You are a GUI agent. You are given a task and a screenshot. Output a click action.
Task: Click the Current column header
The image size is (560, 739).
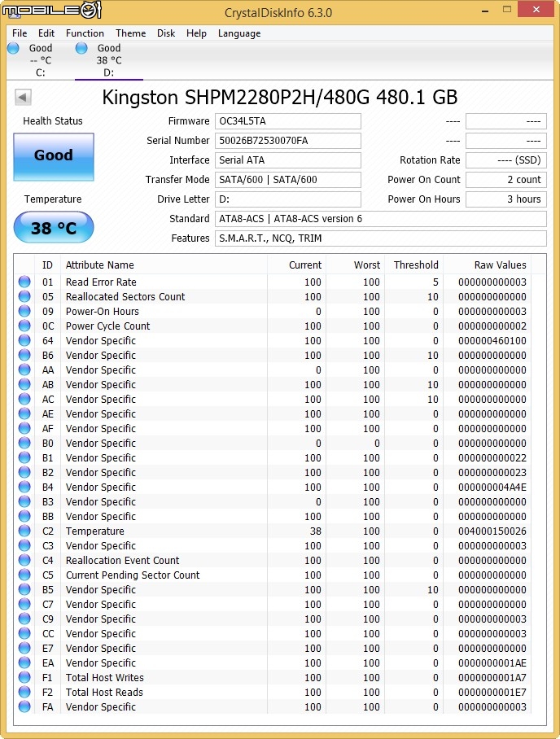coord(296,265)
